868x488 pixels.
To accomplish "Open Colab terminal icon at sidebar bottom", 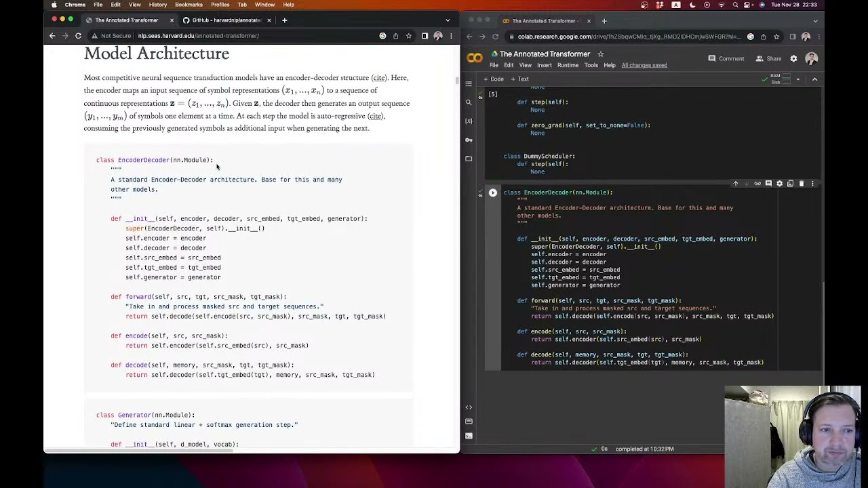I will (x=469, y=436).
